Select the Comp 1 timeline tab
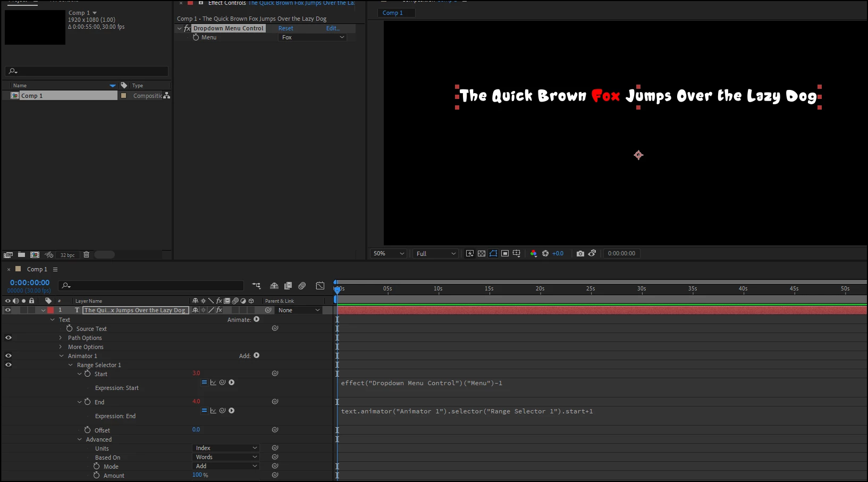This screenshot has height=482, width=868. (37, 270)
